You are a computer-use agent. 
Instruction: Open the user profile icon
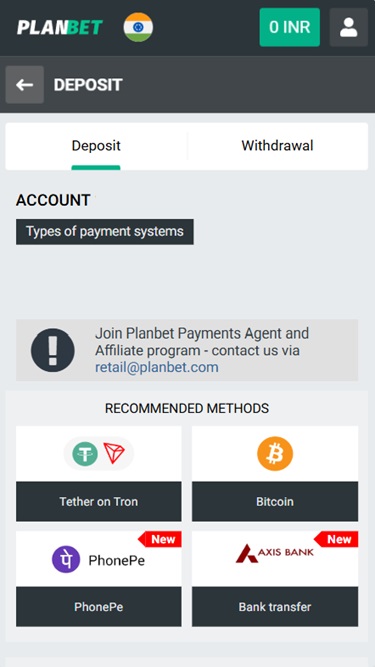349,27
